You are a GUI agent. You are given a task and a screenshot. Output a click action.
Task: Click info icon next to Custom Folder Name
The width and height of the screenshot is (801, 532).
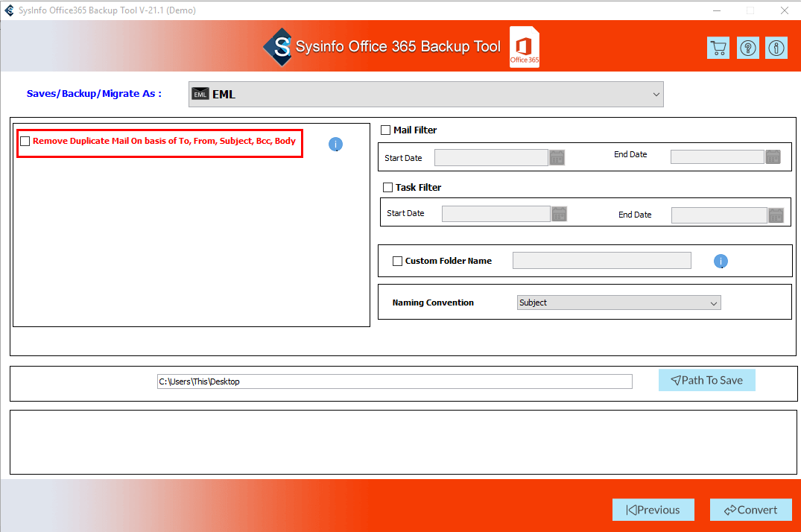(x=721, y=262)
